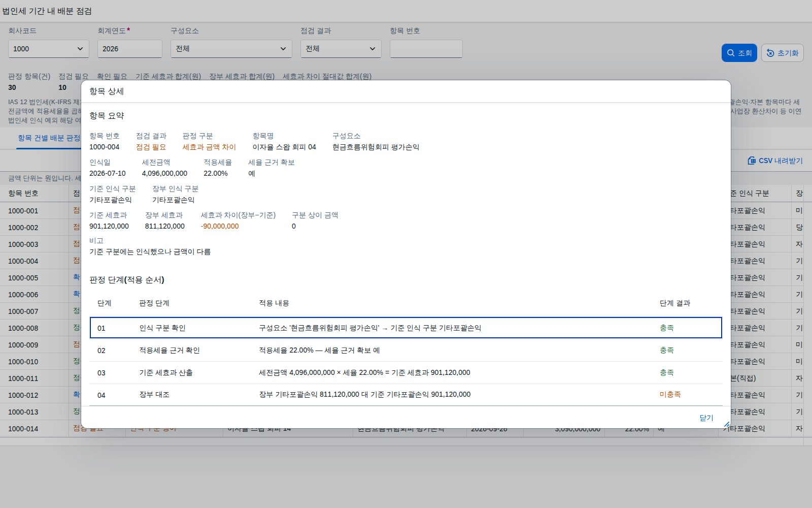Select step 03 기준 세효과 산출 row

(406, 372)
